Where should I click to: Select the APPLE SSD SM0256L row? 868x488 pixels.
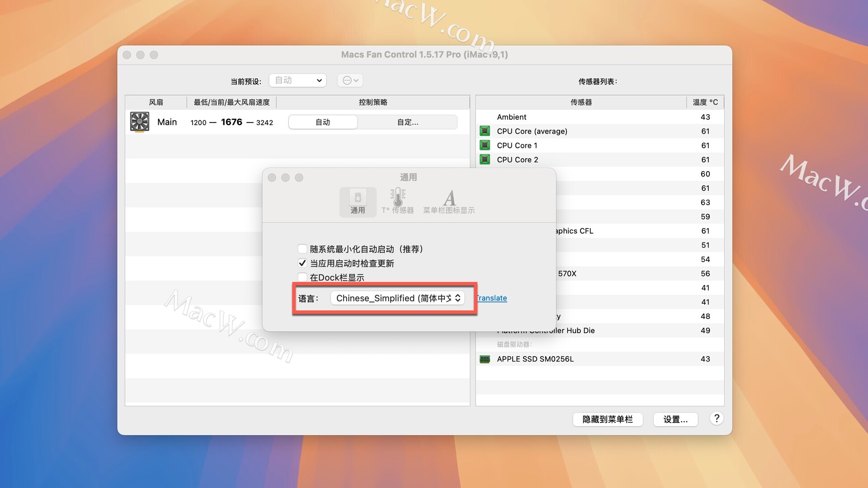click(600, 359)
